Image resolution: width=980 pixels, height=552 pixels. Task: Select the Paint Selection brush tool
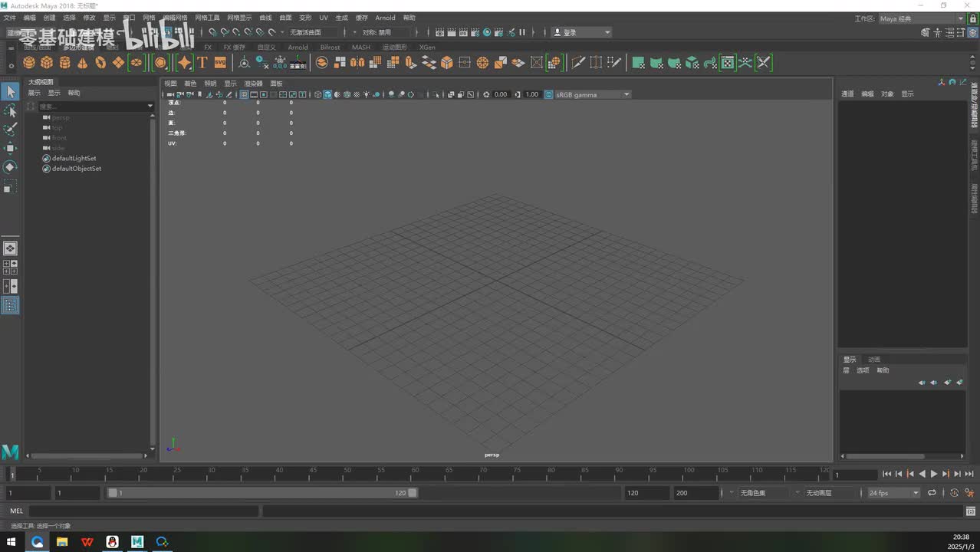click(10, 130)
